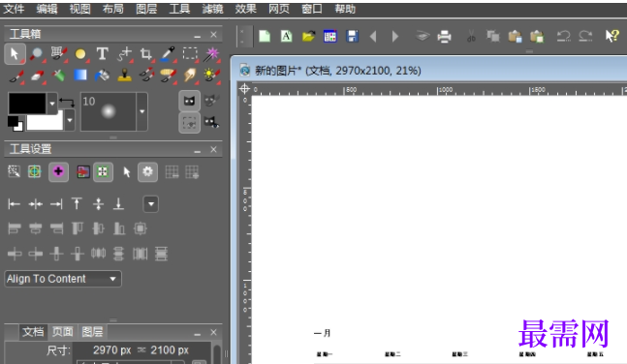Switch to the 文档 tab

33,332
